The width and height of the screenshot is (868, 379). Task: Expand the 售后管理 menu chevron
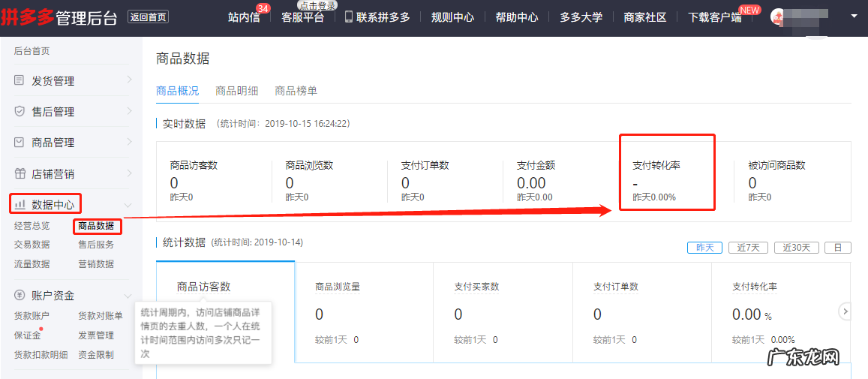click(129, 111)
